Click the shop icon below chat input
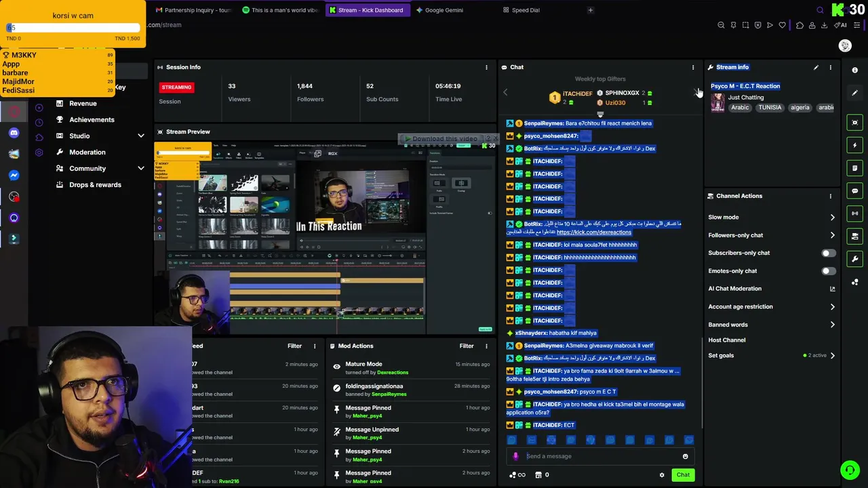Image resolution: width=868 pixels, height=488 pixels. [x=538, y=475]
